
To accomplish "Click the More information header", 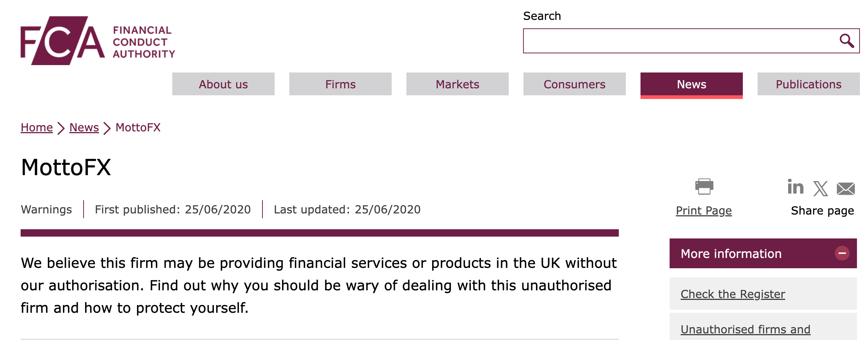I will click(x=731, y=254).
